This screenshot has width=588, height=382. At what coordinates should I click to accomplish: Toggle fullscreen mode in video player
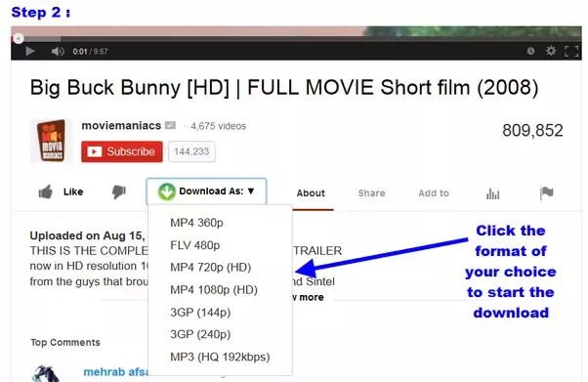[x=571, y=51]
